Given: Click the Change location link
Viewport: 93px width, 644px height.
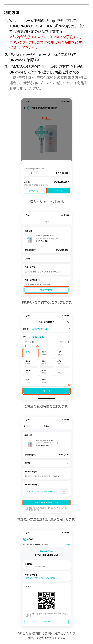Looking at the screenshot, I should 67,545.
